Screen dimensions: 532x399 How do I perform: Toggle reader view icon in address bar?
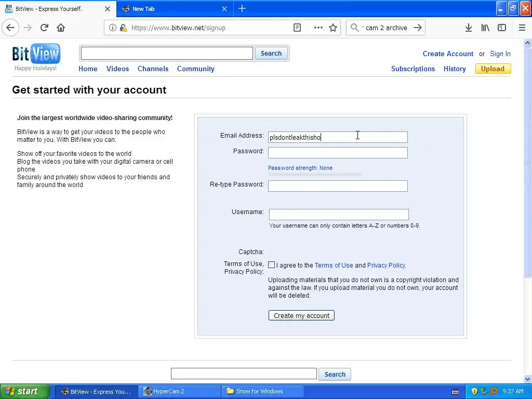point(297,28)
